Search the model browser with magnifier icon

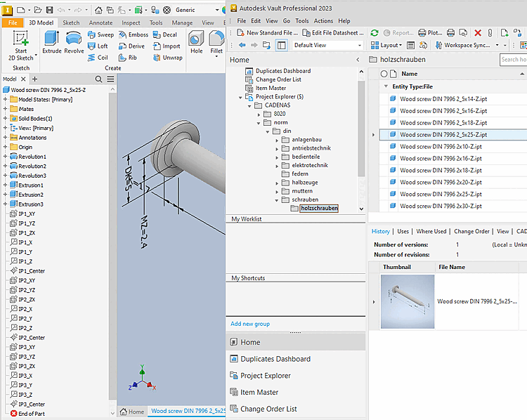click(x=99, y=79)
